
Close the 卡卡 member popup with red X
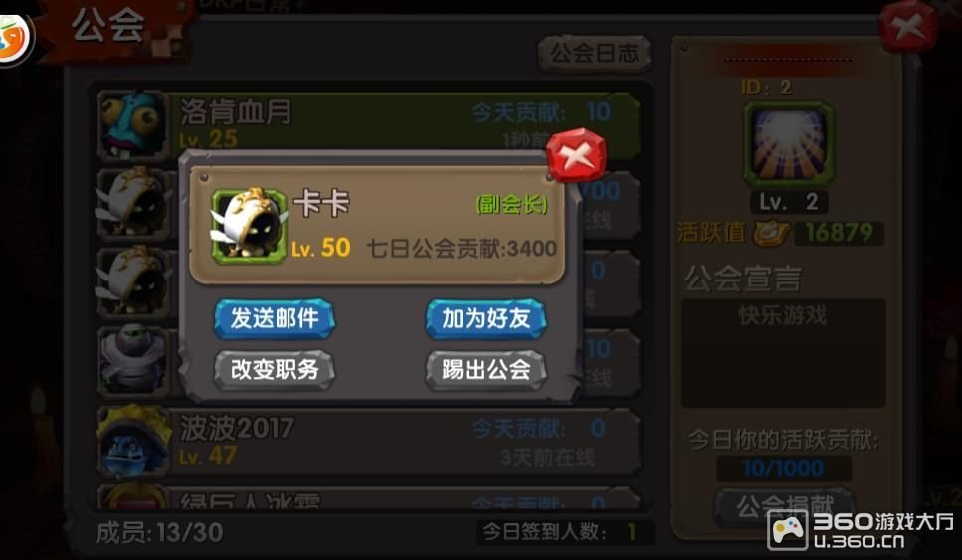pyautogui.click(x=575, y=155)
